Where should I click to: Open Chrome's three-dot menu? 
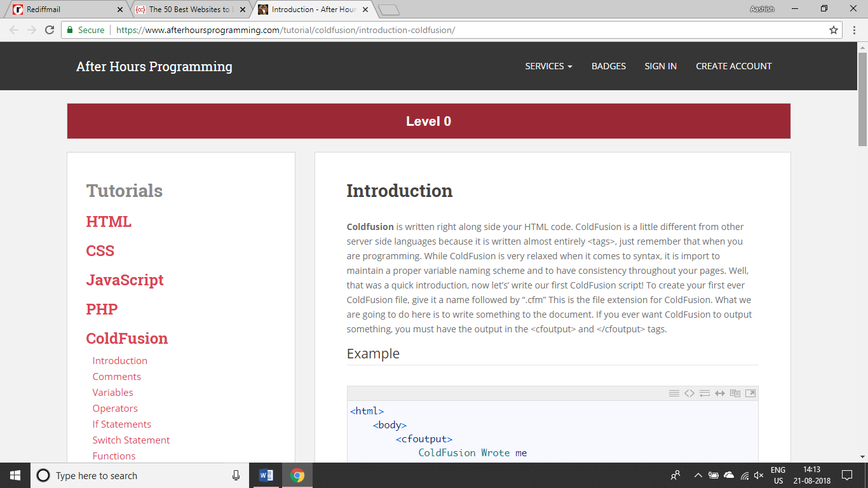click(855, 30)
